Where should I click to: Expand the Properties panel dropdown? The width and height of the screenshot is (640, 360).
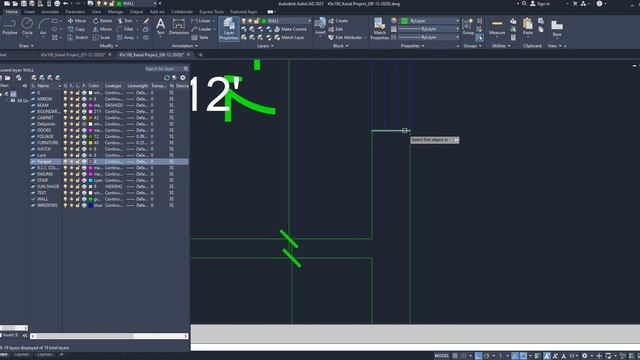coord(413,46)
